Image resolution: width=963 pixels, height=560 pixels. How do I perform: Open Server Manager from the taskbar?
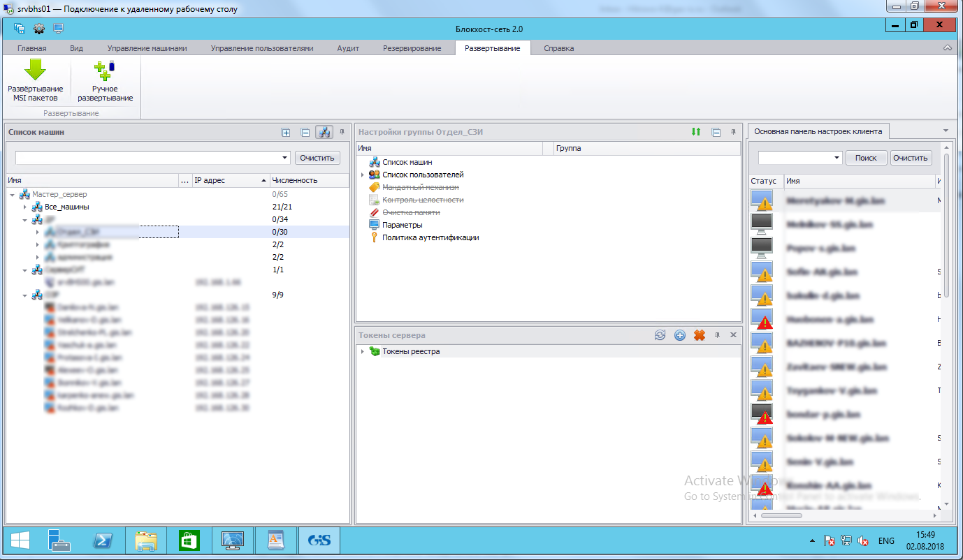tap(59, 540)
